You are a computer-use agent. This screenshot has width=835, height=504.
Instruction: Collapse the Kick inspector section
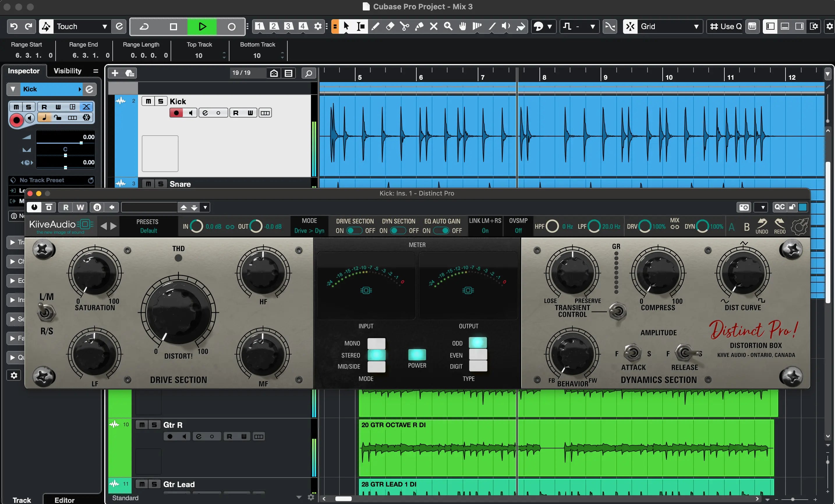pyautogui.click(x=13, y=89)
